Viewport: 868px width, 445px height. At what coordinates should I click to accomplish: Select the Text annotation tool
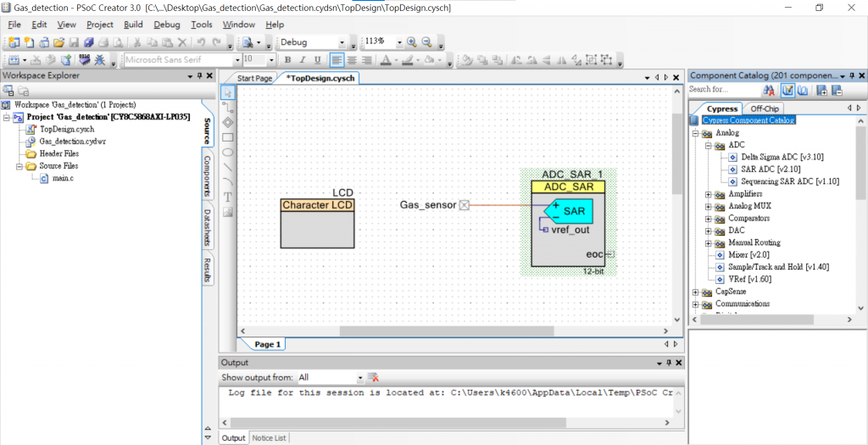(228, 197)
